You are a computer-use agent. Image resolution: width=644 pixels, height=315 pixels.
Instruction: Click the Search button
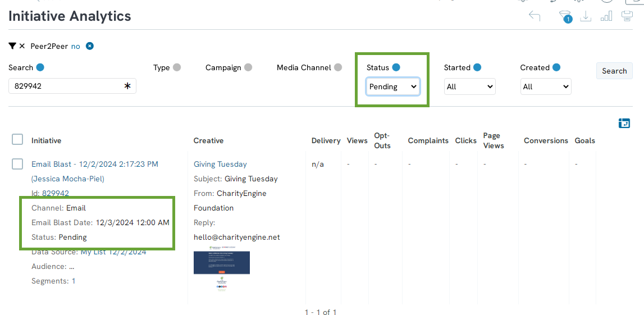pos(614,71)
